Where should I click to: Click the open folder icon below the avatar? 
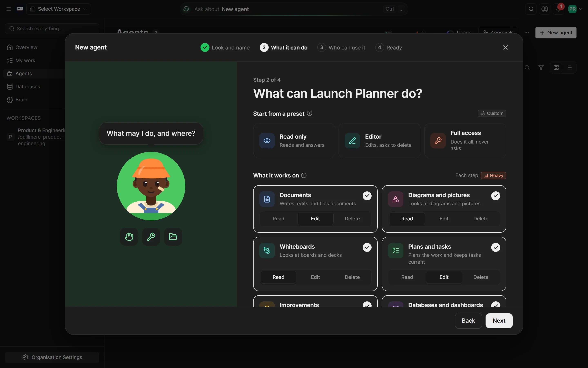tap(173, 237)
